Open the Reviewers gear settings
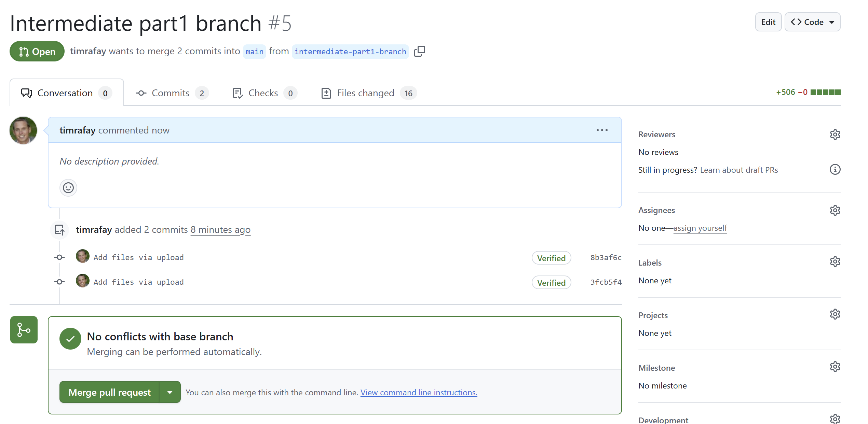The height and width of the screenshot is (424, 868). (x=835, y=135)
